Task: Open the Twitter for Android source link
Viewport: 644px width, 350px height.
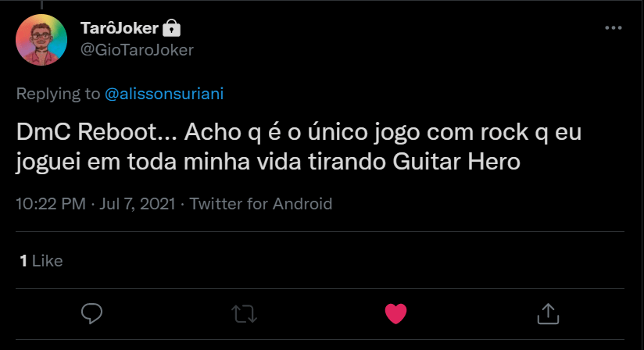Action: pos(261,204)
